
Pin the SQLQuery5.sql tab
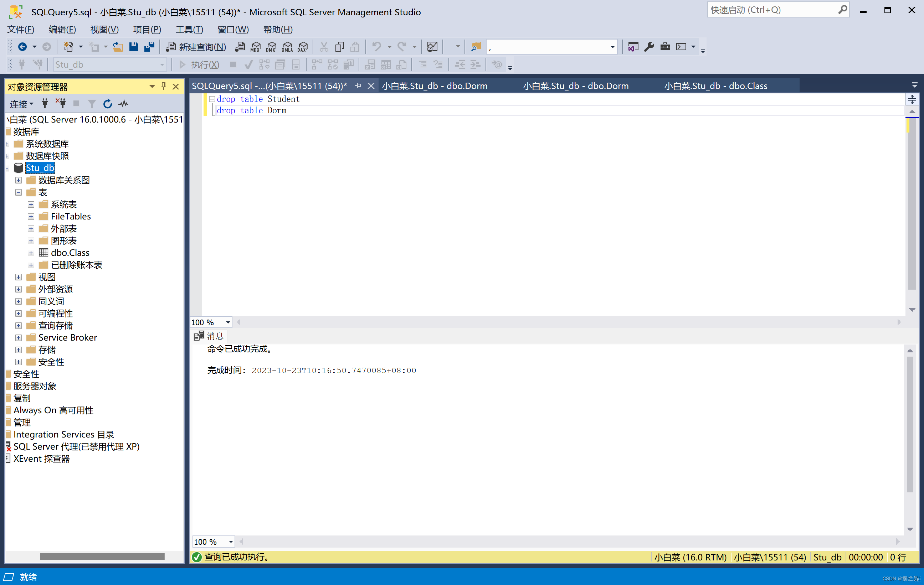click(358, 86)
